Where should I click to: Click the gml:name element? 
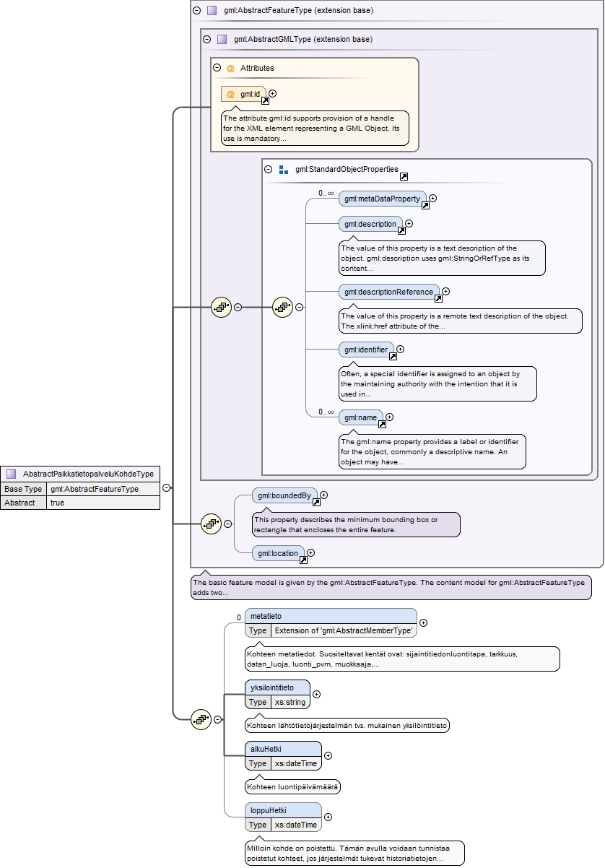point(360,417)
